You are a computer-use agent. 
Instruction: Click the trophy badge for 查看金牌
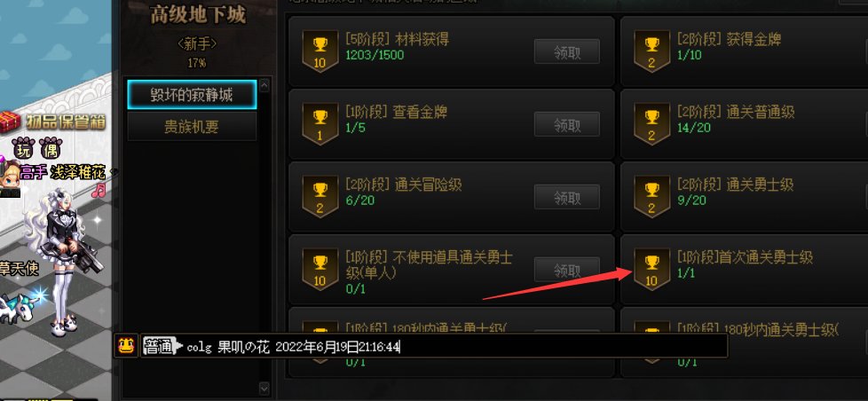(320, 124)
